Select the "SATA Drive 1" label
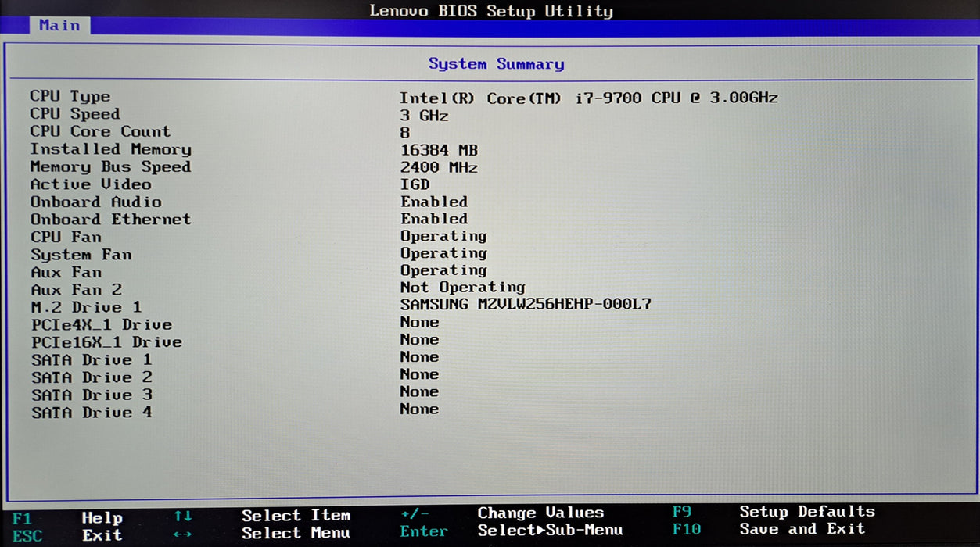 (x=92, y=360)
